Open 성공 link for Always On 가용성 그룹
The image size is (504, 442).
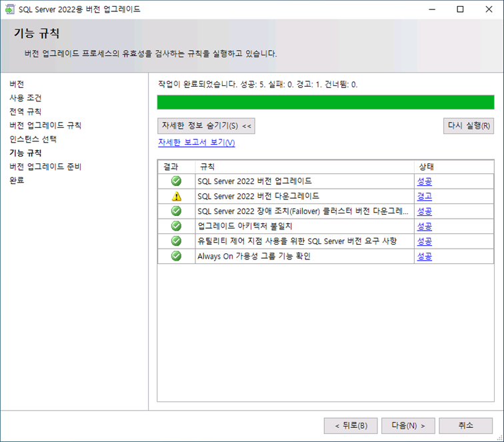(x=424, y=256)
